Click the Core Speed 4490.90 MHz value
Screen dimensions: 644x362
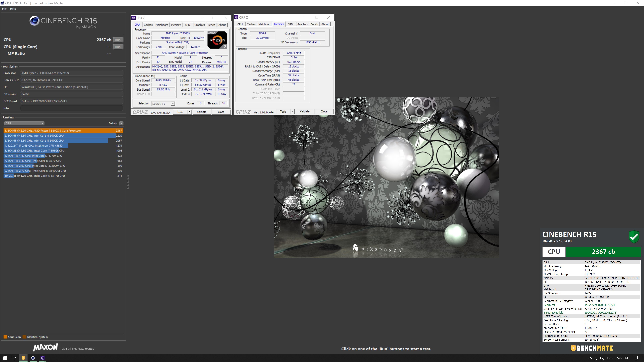164,80
